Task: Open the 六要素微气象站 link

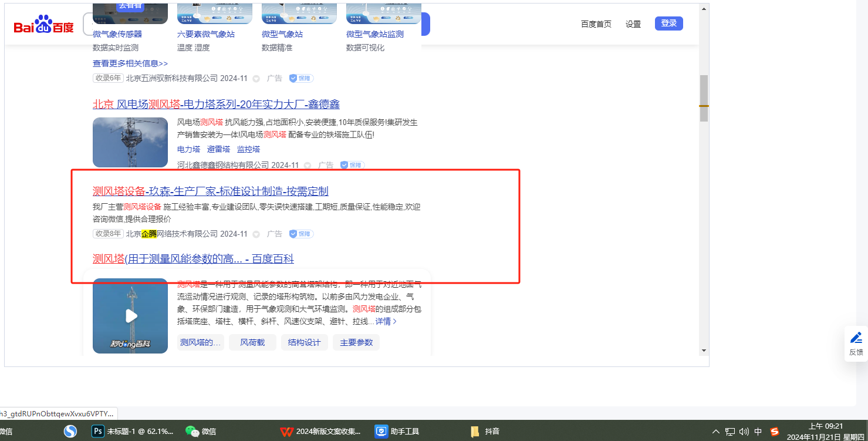Action: 206,34
